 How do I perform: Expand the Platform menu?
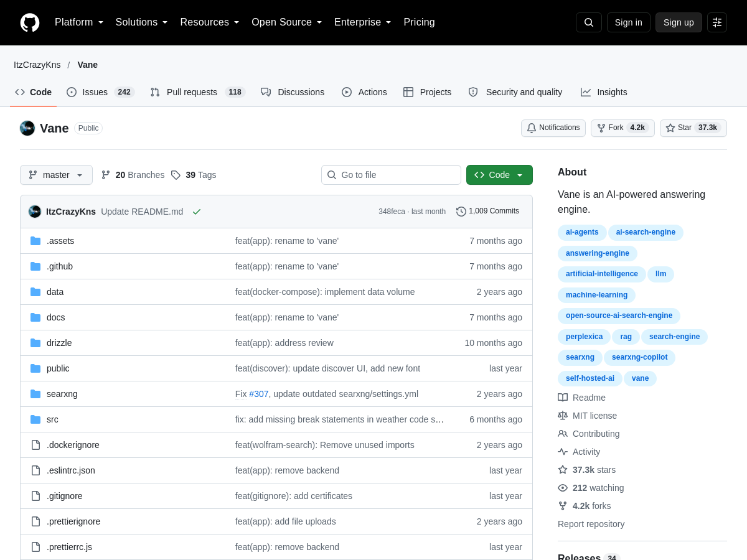(79, 22)
